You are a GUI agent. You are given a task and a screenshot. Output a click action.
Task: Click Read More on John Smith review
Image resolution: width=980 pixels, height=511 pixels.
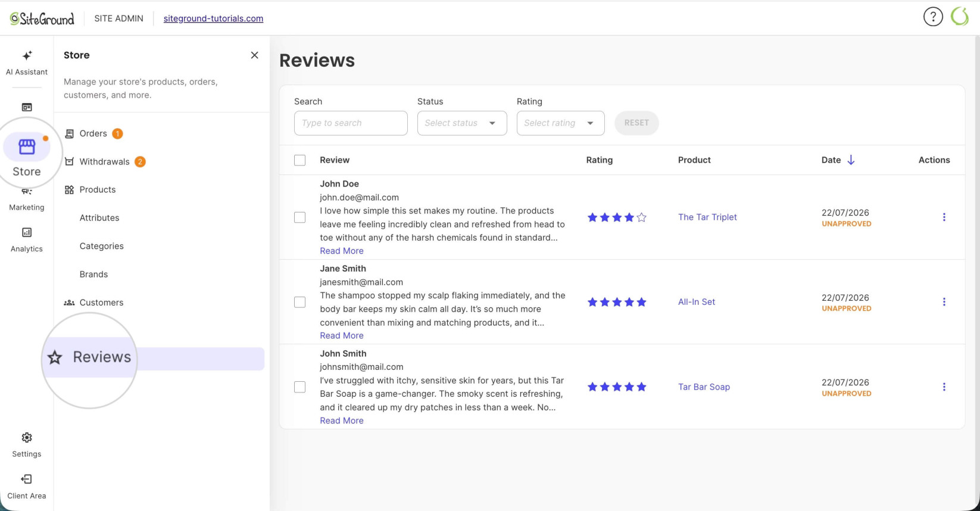342,420
